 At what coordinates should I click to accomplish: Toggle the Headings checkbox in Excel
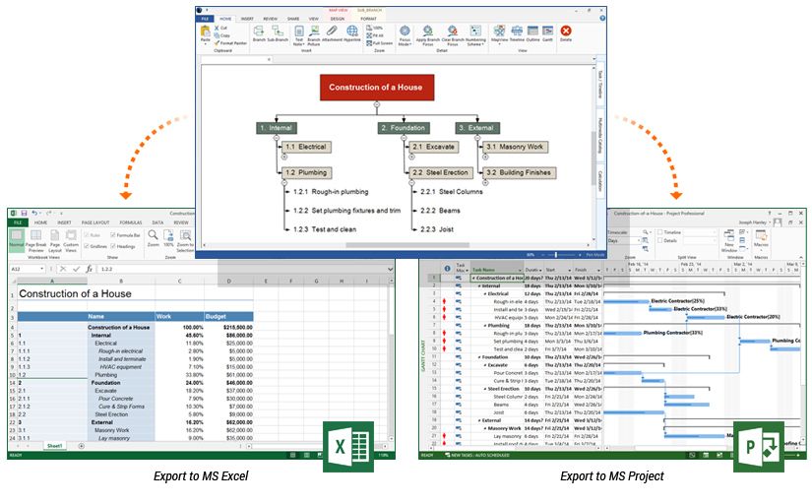[113, 246]
